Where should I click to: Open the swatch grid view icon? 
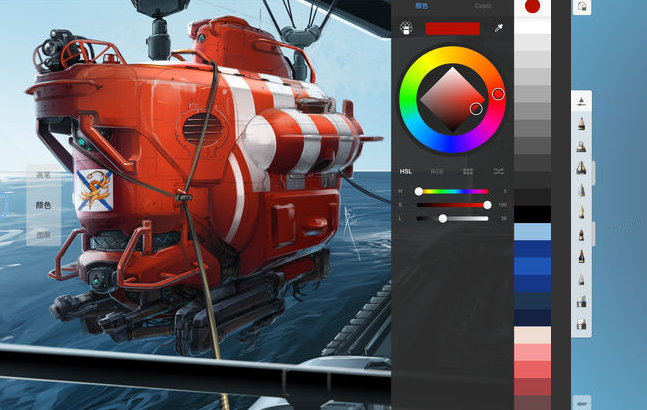click(468, 171)
